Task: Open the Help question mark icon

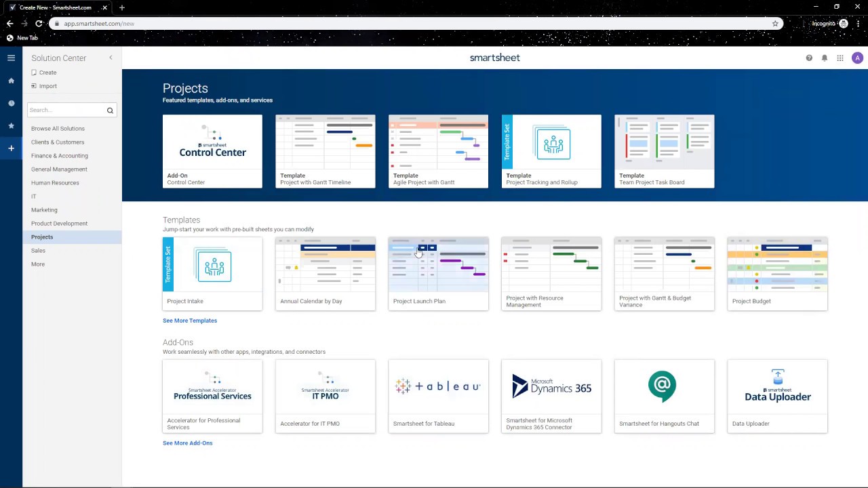Action: pyautogui.click(x=809, y=58)
